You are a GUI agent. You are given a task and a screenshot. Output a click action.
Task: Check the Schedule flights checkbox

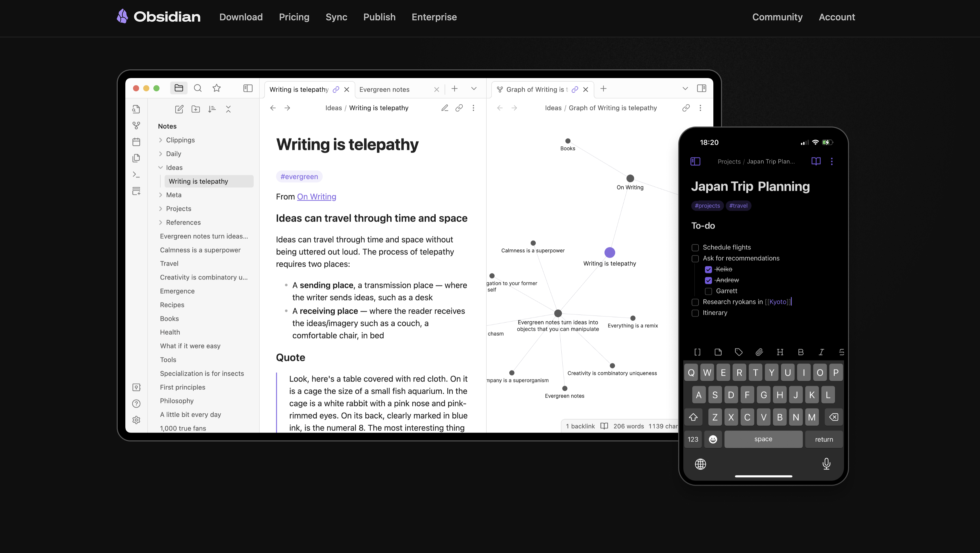point(695,247)
